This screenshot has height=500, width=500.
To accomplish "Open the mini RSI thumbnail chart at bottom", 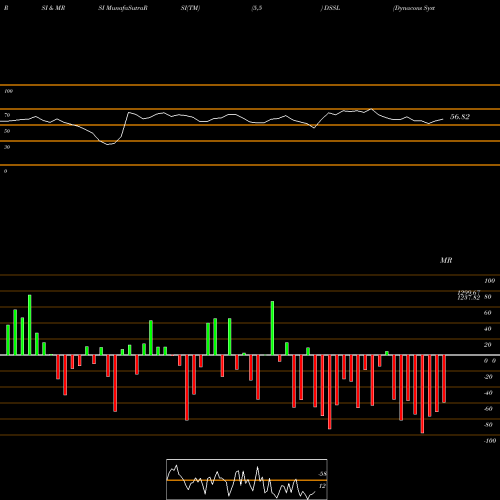I will point(247,479).
